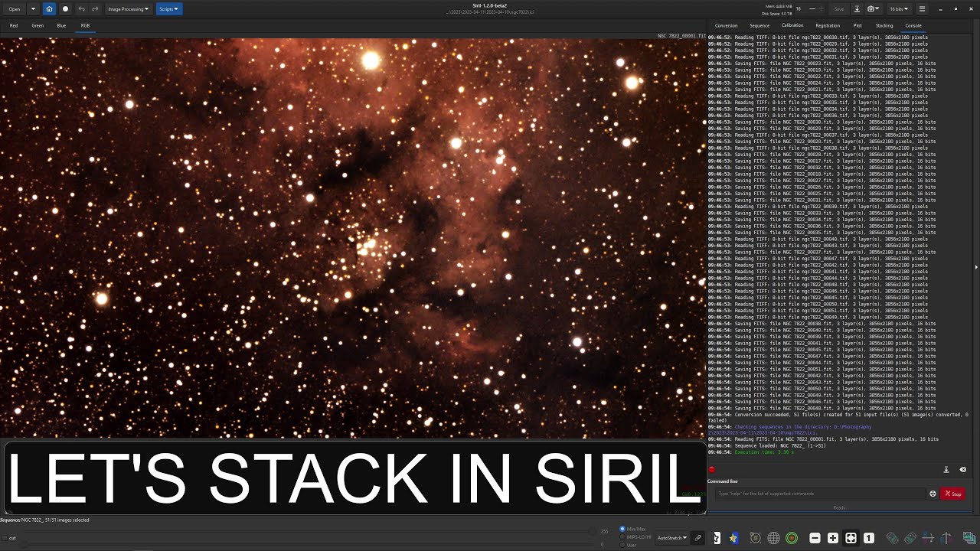980x551 pixels.
Task: Click the home working directory icon
Action: (x=50, y=9)
